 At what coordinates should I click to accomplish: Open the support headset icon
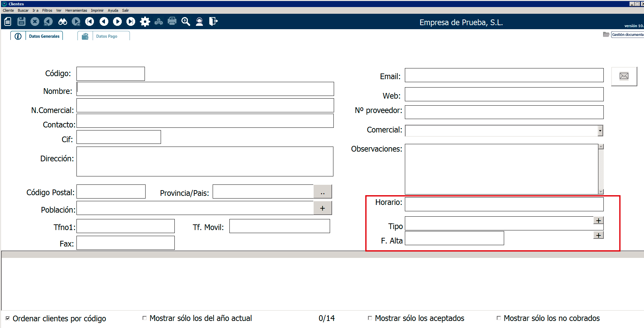[x=199, y=22]
